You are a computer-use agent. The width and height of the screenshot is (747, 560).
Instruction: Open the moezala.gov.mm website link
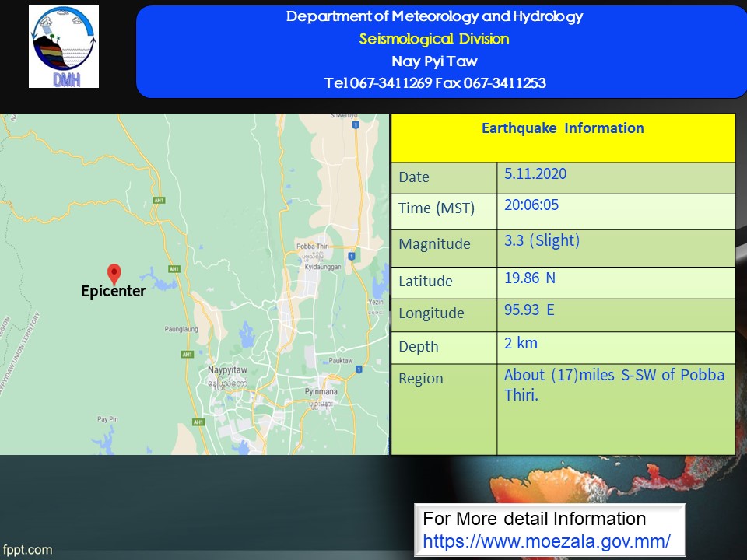546,541
